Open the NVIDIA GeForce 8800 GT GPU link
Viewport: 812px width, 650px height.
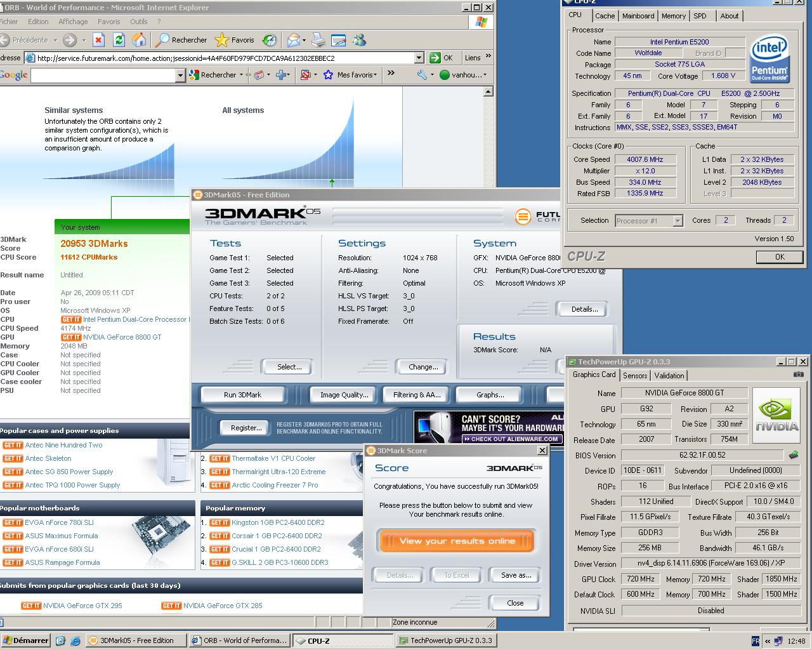[x=122, y=337]
